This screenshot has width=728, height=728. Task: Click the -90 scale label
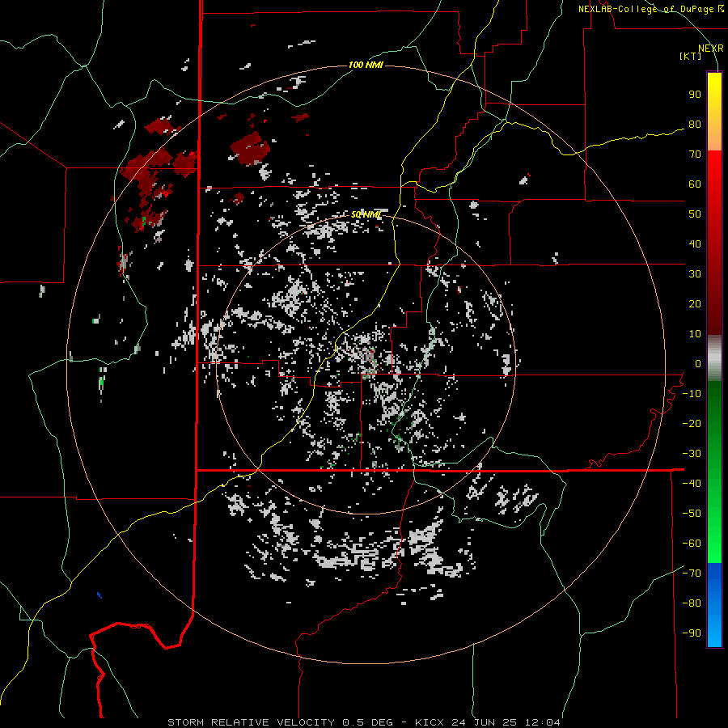click(x=692, y=633)
